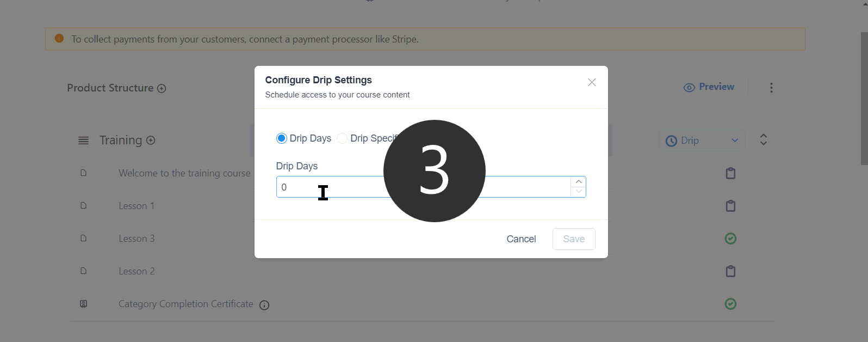
Task: Select the Drip Specific radio option
Action: click(x=342, y=138)
